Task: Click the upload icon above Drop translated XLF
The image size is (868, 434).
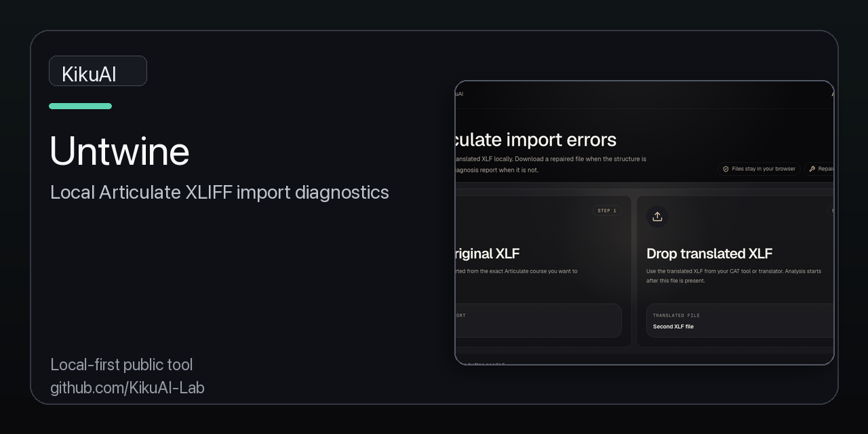Action: coord(657,216)
